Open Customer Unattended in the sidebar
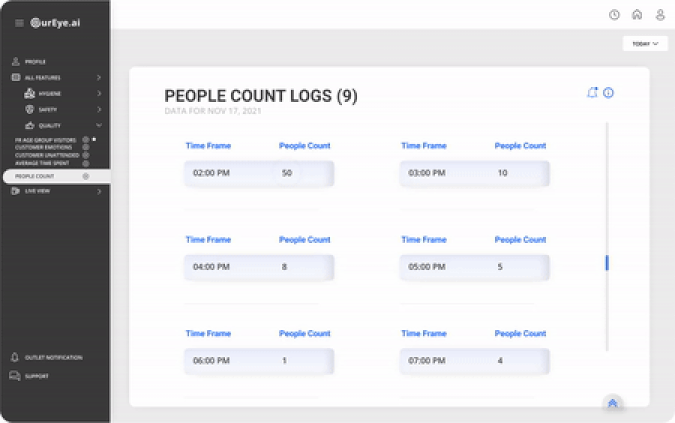This screenshot has height=423, width=675. tap(42, 155)
